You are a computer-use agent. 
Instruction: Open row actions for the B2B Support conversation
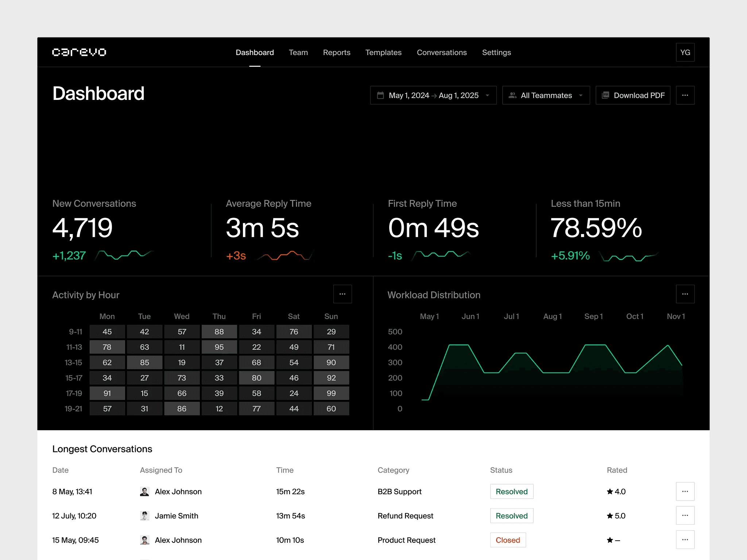tap(685, 491)
